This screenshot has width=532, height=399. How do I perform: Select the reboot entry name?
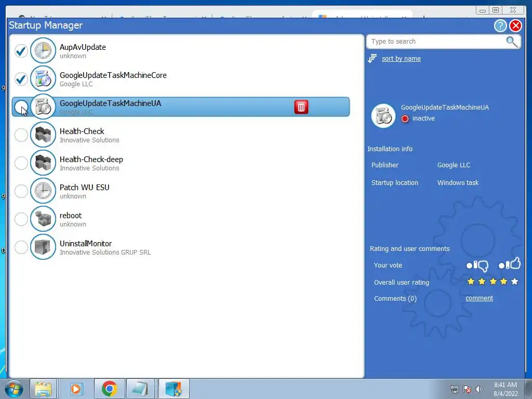(x=71, y=216)
